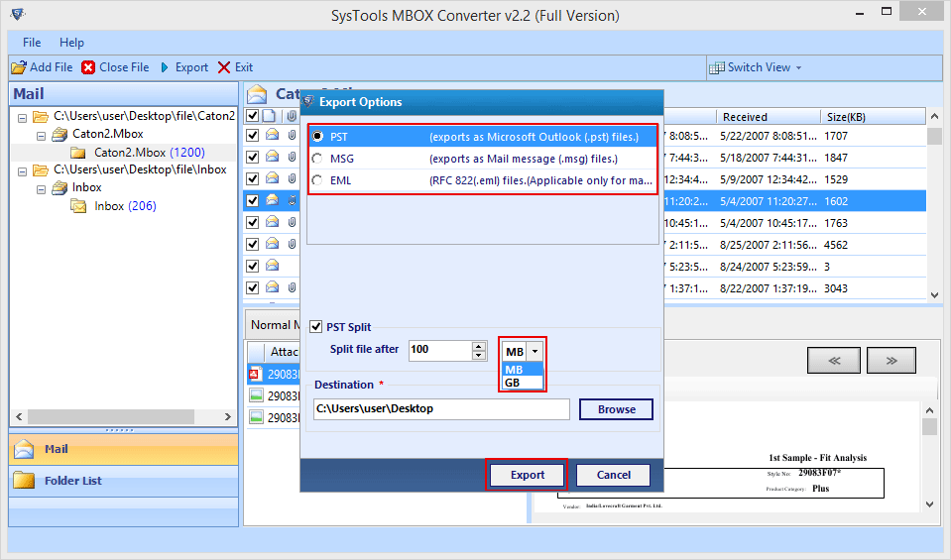
Task: Toggle the select-all checkbox in mail list header
Action: click(x=252, y=116)
